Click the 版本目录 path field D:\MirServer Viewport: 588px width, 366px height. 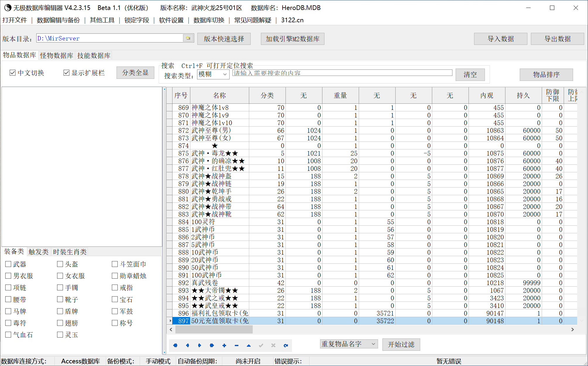click(110, 38)
